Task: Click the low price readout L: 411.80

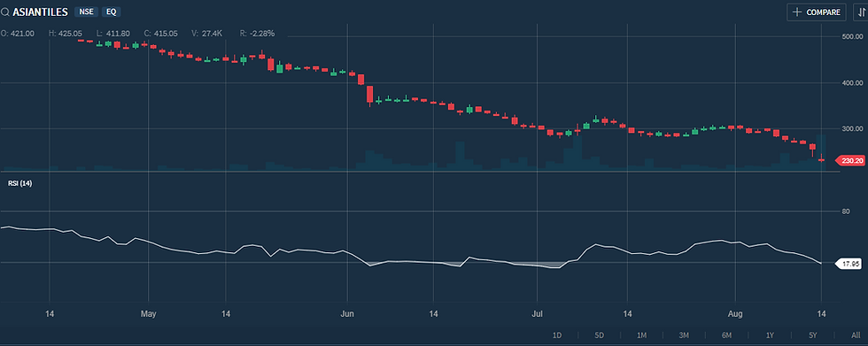Action: tap(113, 33)
